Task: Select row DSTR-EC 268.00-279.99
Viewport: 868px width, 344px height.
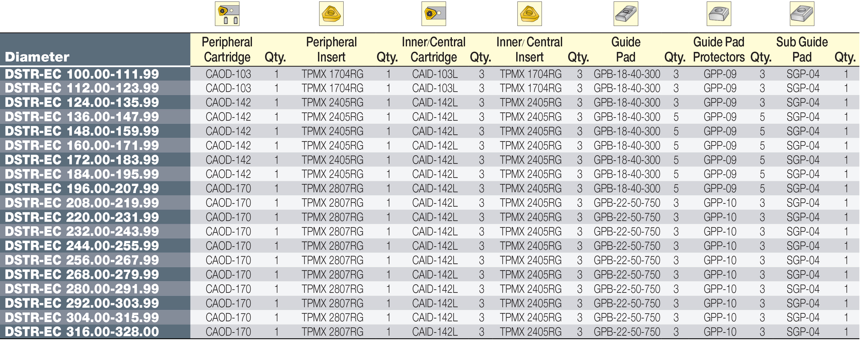Action: tap(430, 274)
